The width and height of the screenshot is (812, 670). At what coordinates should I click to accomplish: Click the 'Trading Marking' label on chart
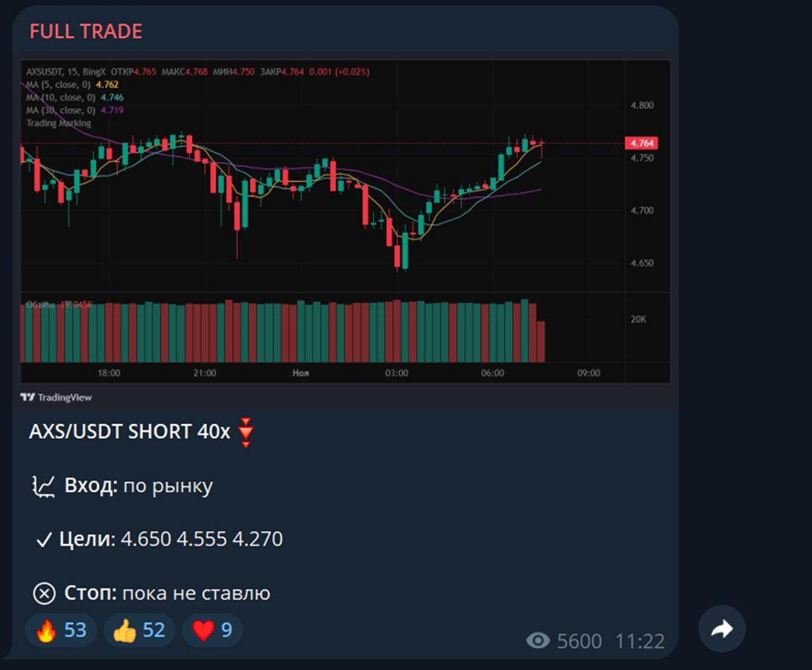(59, 123)
